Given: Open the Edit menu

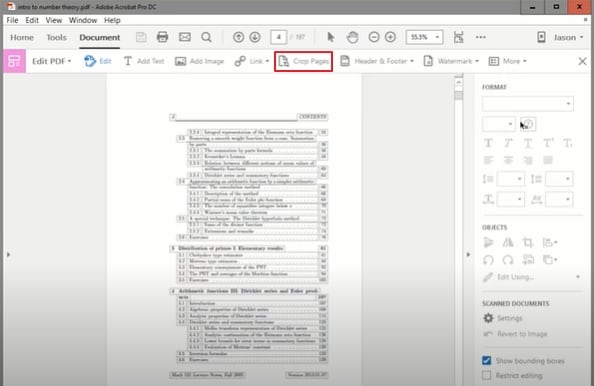Looking at the screenshot, I should (x=32, y=20).
